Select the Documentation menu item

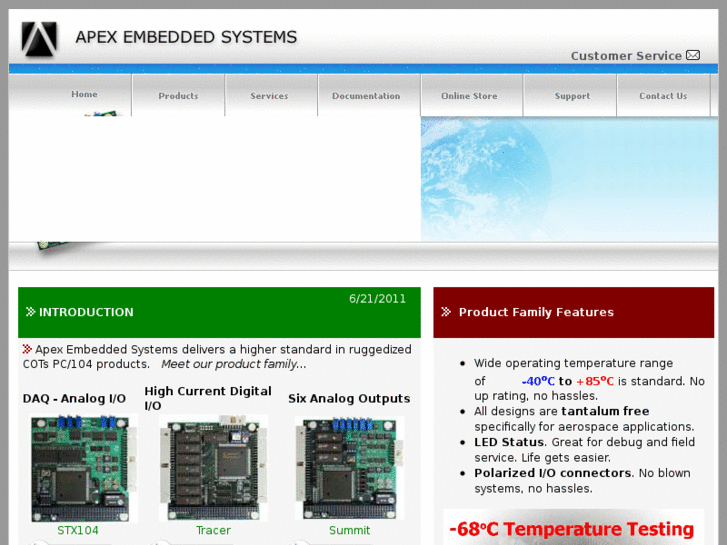(x=366, y=96)
